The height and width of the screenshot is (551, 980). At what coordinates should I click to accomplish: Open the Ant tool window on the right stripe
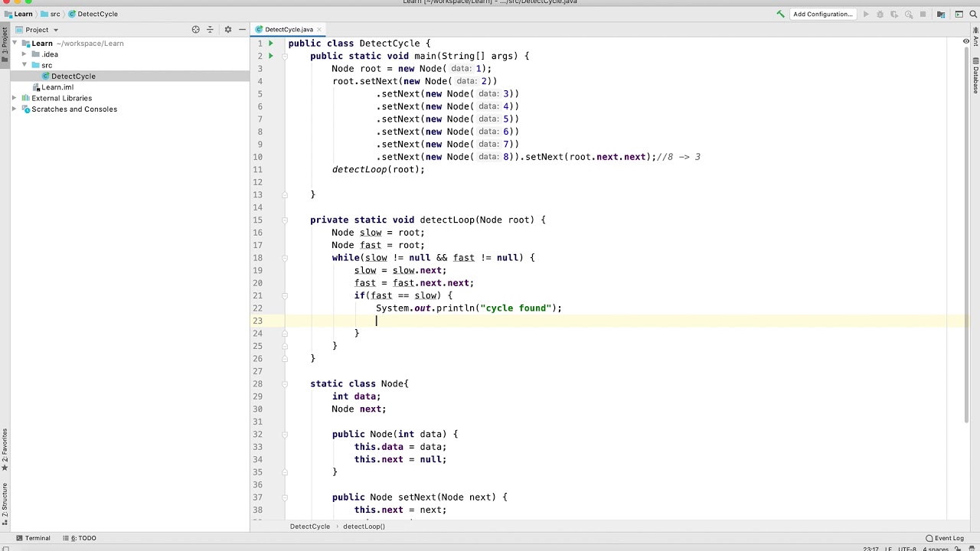[975, 38]
